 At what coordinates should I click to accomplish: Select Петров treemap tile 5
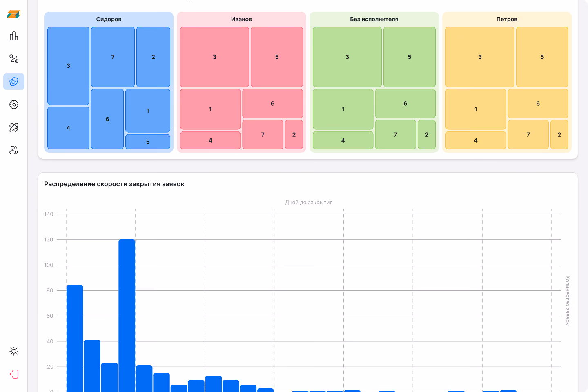click(x=542, y=57)
